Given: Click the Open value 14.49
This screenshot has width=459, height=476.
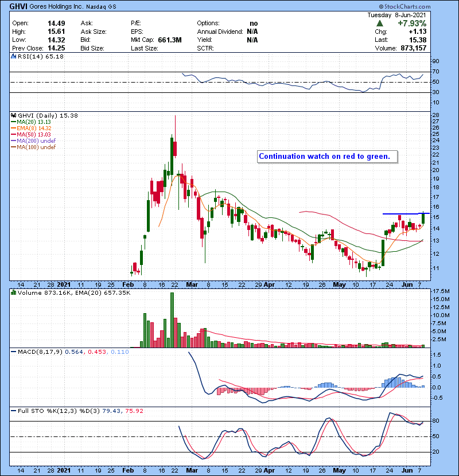Looking at the screenshot, I should [56, 24].
